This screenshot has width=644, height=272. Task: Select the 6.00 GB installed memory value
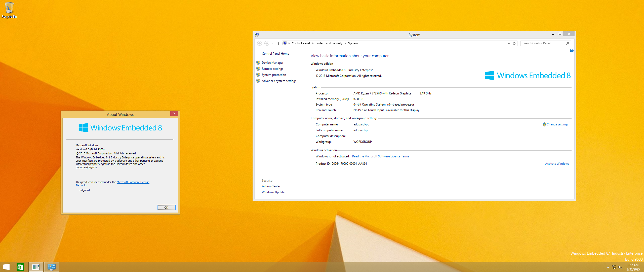pos(358,99)
